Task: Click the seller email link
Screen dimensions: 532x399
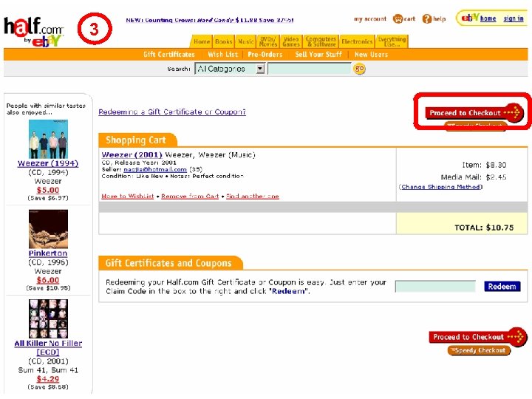Action: click(155, 169)
